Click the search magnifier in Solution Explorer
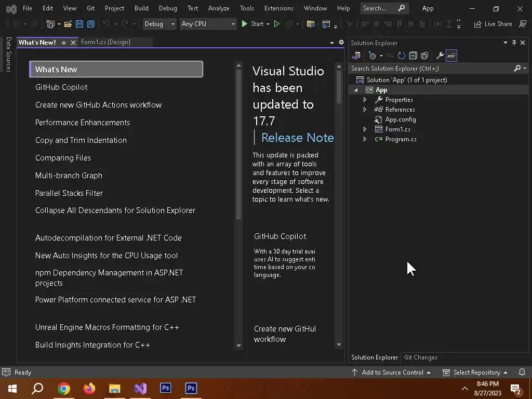Screen dimensions: 532x399 tap(517, 69)
